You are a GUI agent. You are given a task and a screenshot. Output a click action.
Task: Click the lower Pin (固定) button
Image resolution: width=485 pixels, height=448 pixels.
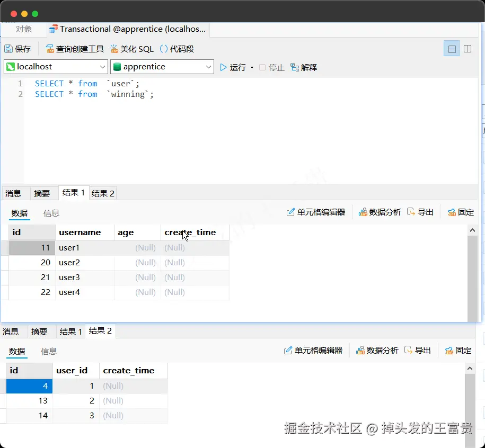point(458,351)
